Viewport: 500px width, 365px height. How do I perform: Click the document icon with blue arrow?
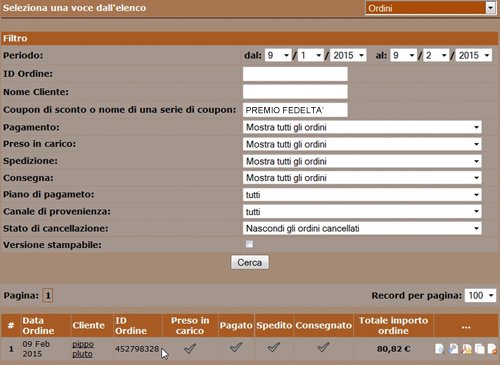click(x=453, y=349)
